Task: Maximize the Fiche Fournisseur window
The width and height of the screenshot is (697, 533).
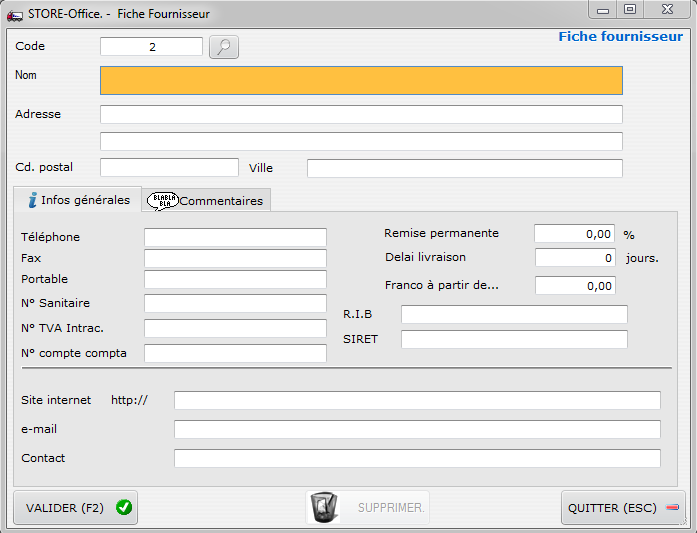Action: click(629, 10)
